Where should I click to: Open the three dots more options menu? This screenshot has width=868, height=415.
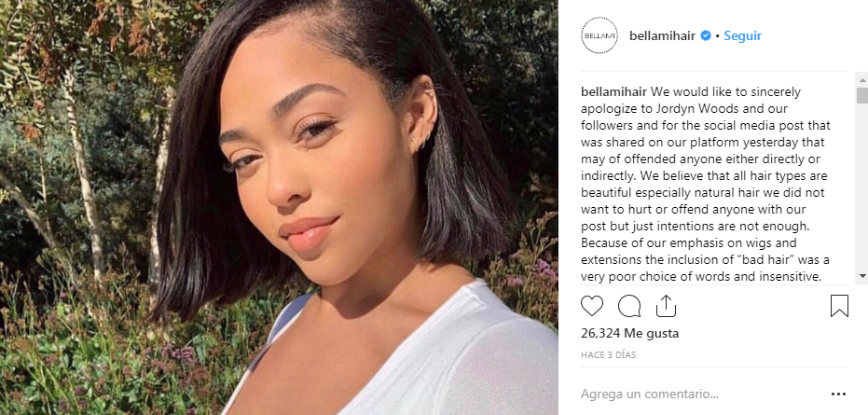click(839, 394)
